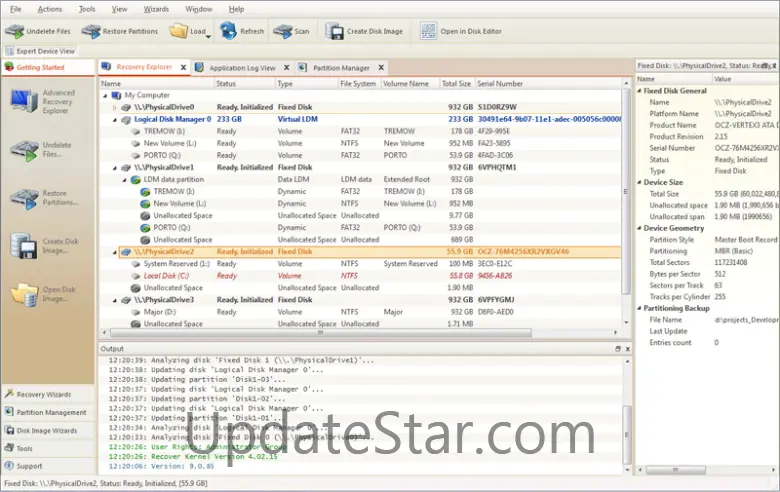Click the Open Disk Image sidebar icon
This screenshot has width=780, height=492.
pyautogui.click(x=24, y=295)
